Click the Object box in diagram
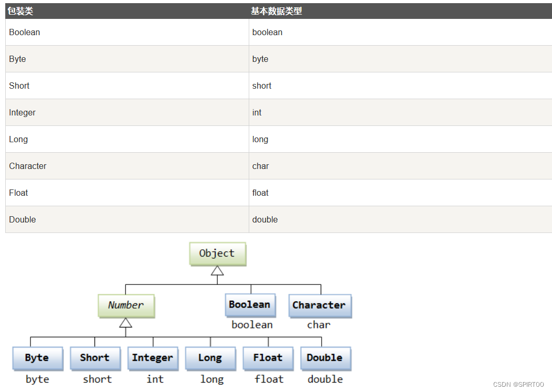This screenshot has height=392, width=552. [x=218, y=253]
